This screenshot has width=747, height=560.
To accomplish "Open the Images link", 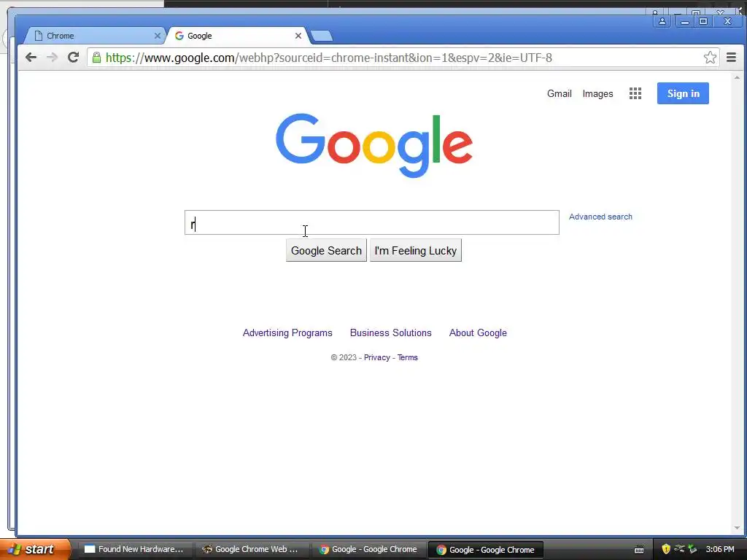I will point(597,94).
